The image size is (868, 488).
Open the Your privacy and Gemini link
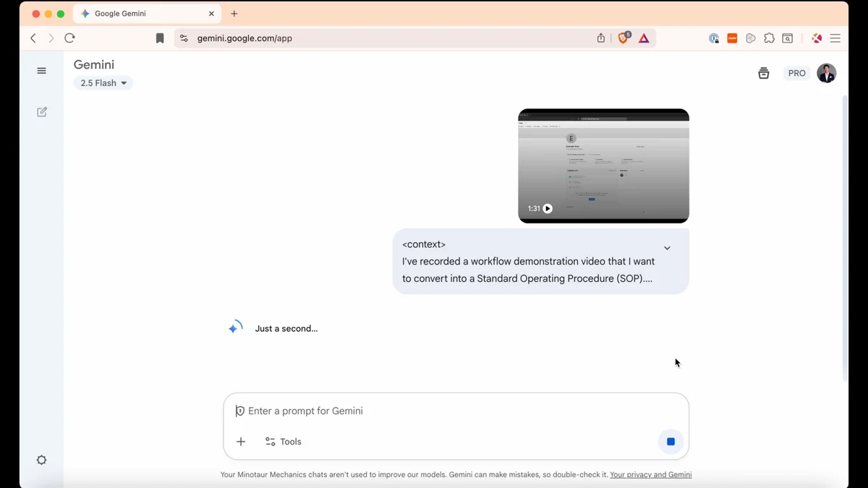(650, 475)
